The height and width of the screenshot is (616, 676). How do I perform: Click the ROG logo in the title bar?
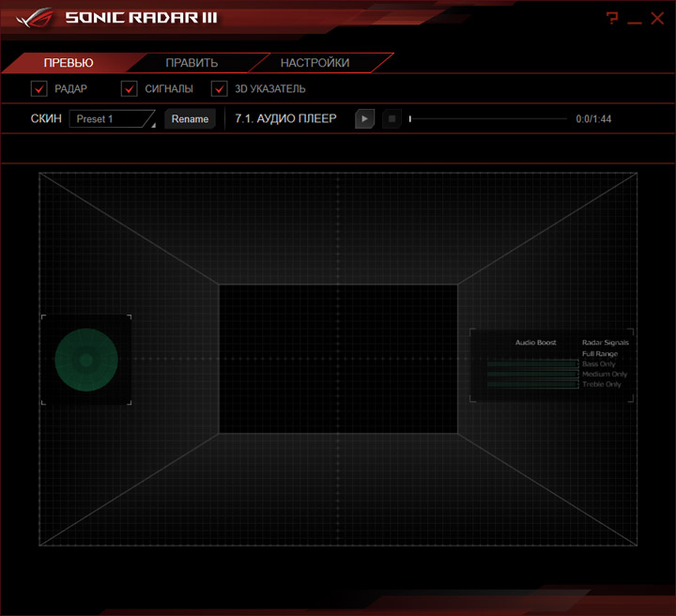[35, 18]
